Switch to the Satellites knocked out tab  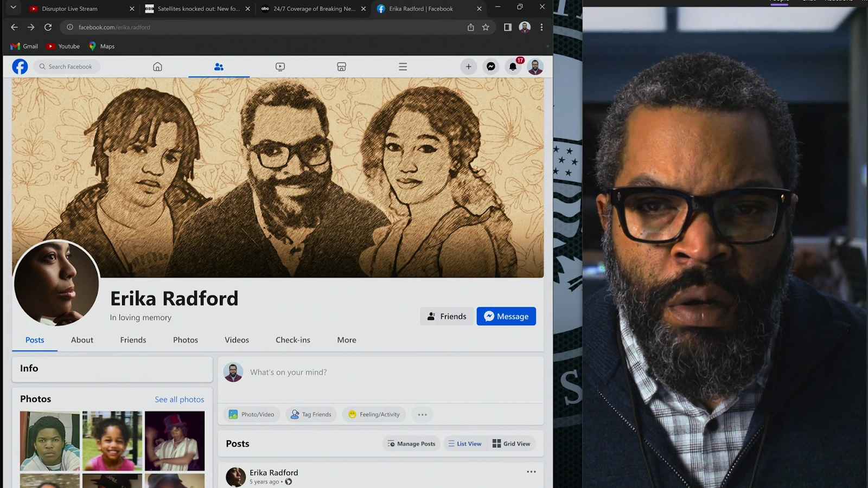(x=197, y=9)
